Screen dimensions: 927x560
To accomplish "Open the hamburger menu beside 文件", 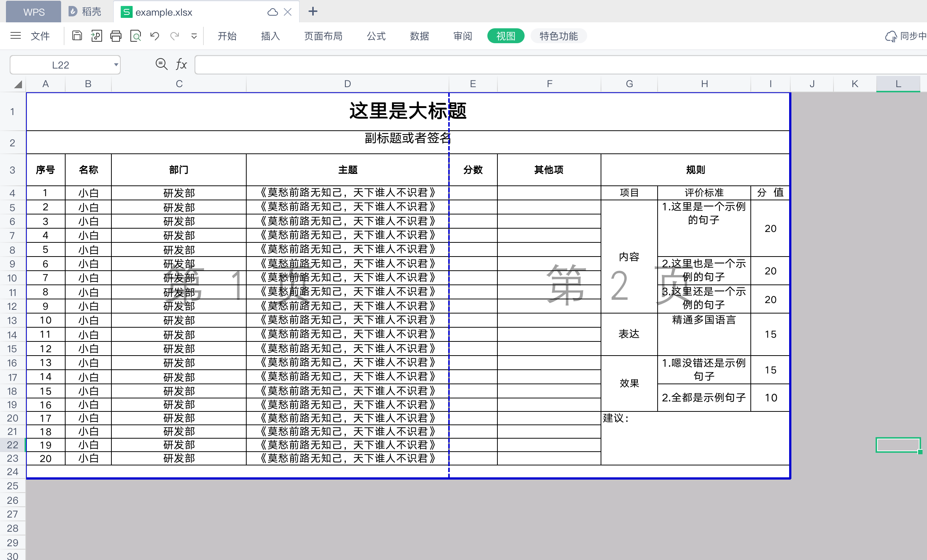I will pos(15,36).
